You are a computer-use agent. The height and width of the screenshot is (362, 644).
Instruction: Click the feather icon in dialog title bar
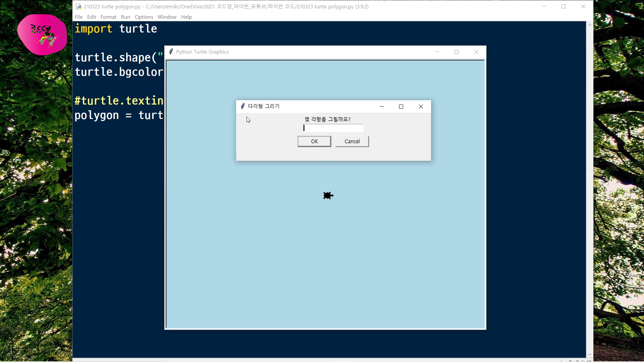[x=243, y=106]
